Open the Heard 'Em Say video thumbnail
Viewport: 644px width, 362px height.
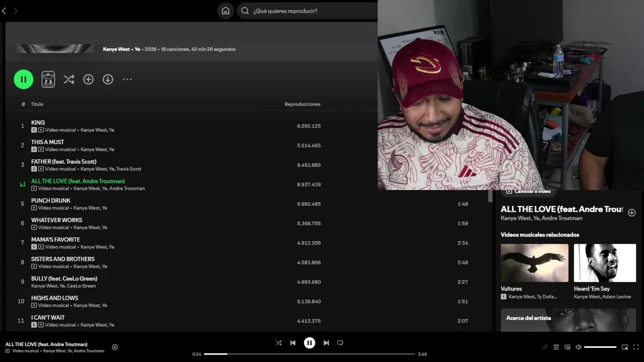coord(605,263)
